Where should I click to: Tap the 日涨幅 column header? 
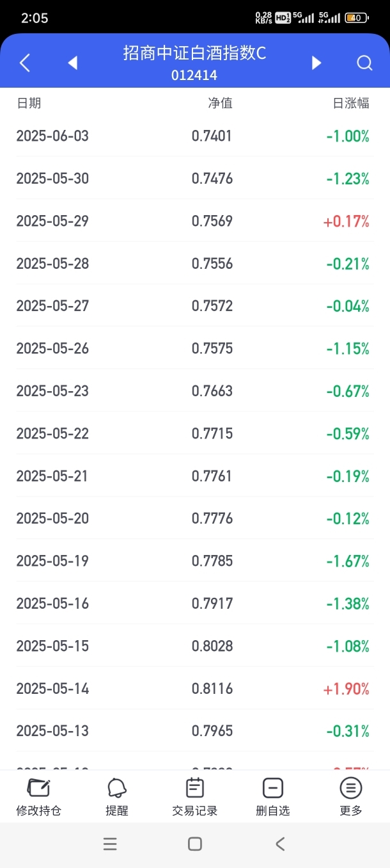click(351, 103)
